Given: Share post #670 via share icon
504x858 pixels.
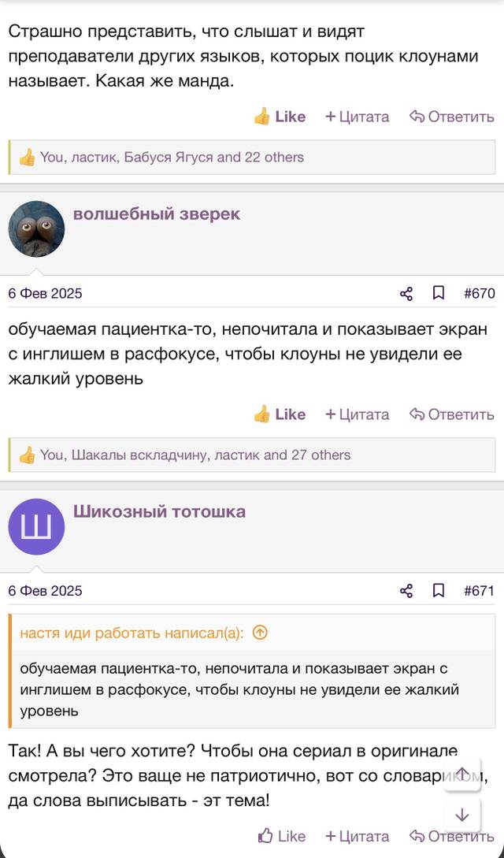Looking at the screenshot, I should (406, 294).
